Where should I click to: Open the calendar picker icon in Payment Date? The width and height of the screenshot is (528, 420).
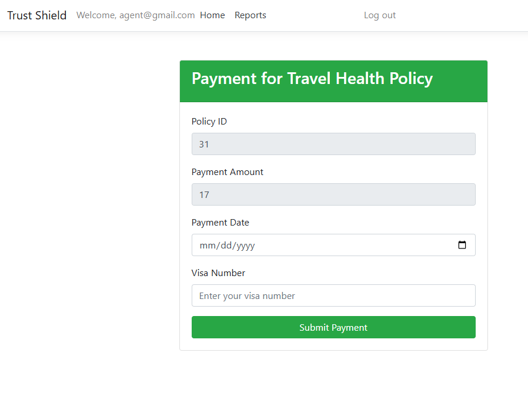462,245
